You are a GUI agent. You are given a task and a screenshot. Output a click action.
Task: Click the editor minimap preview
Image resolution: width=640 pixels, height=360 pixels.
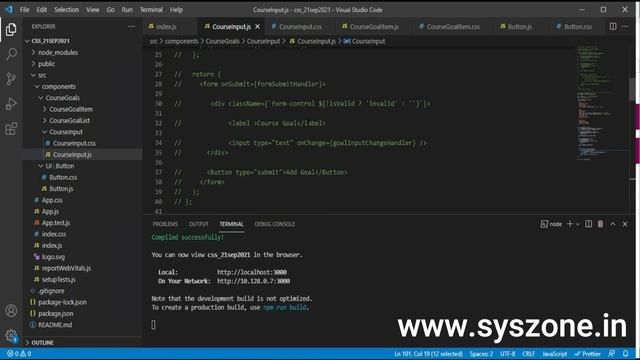[601, 102]
